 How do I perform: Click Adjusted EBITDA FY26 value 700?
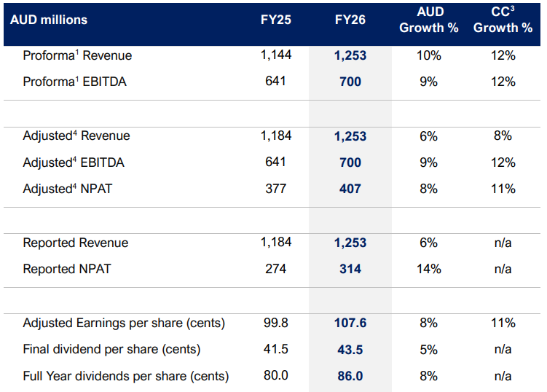coord(350,162)
